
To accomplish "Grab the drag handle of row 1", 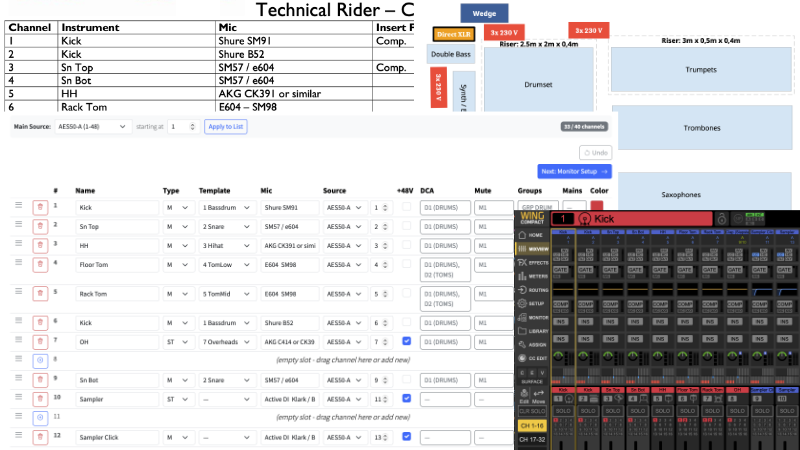I will coord(18,205).
